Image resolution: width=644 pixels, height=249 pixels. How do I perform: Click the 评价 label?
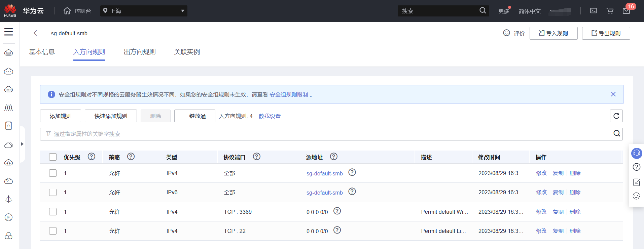(519, 33)
